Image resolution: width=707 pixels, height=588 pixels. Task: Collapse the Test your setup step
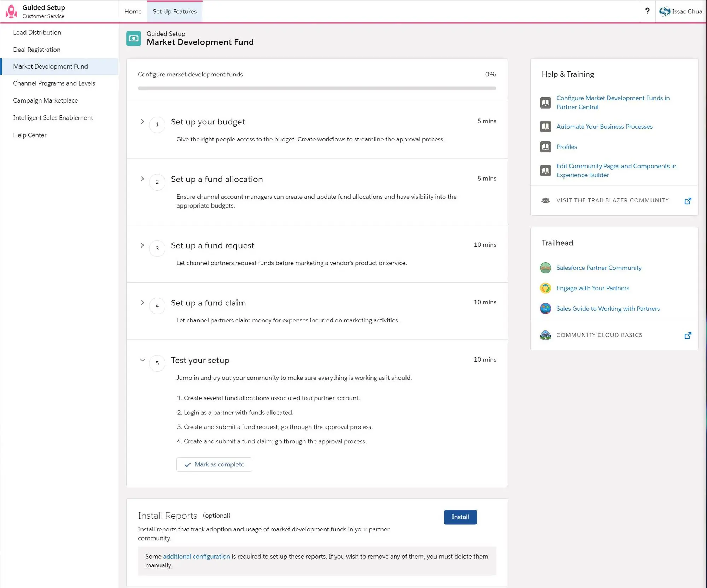pos(142,360)
